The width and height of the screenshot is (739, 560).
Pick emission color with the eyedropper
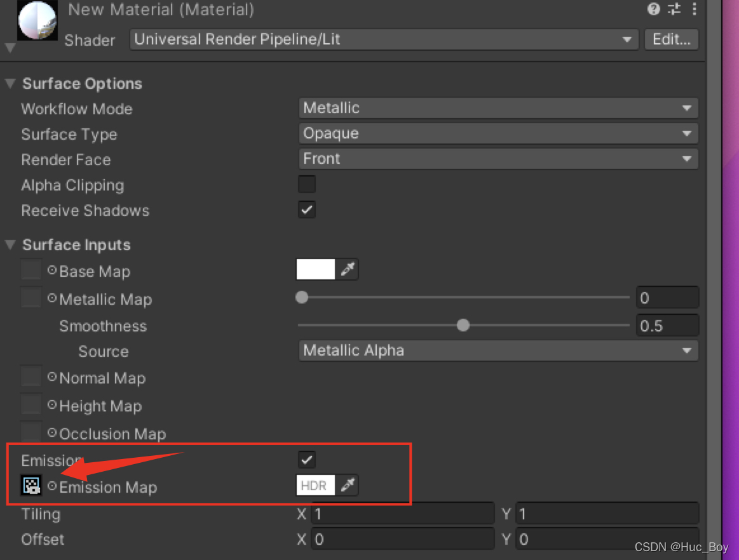pyautogui.click(x=348, y=485)
